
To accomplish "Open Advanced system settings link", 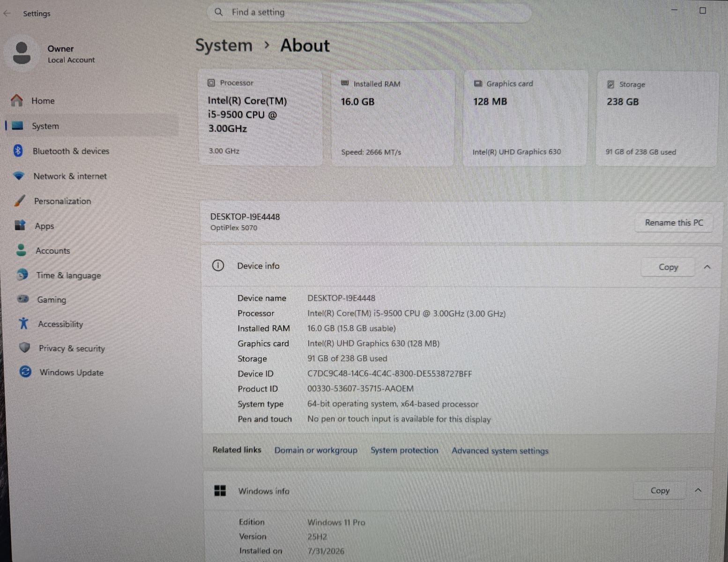I will (500, 451).
